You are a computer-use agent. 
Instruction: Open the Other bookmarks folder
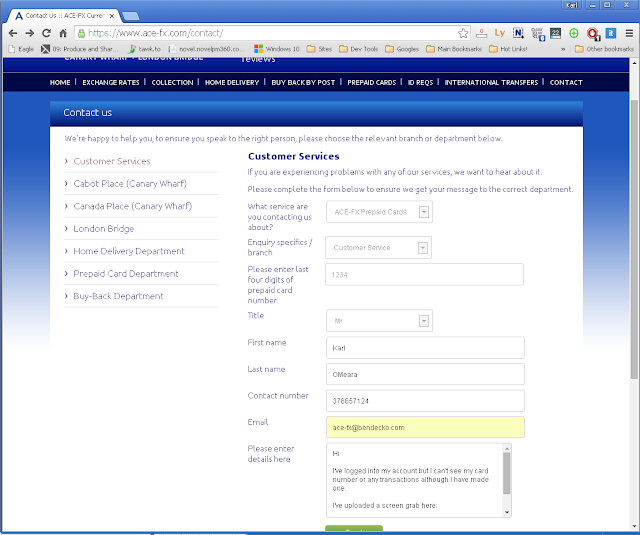pos(604,49)
